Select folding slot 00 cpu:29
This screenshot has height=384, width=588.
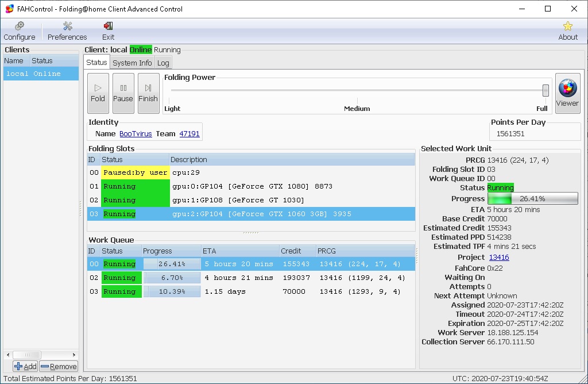pos(251,172)
